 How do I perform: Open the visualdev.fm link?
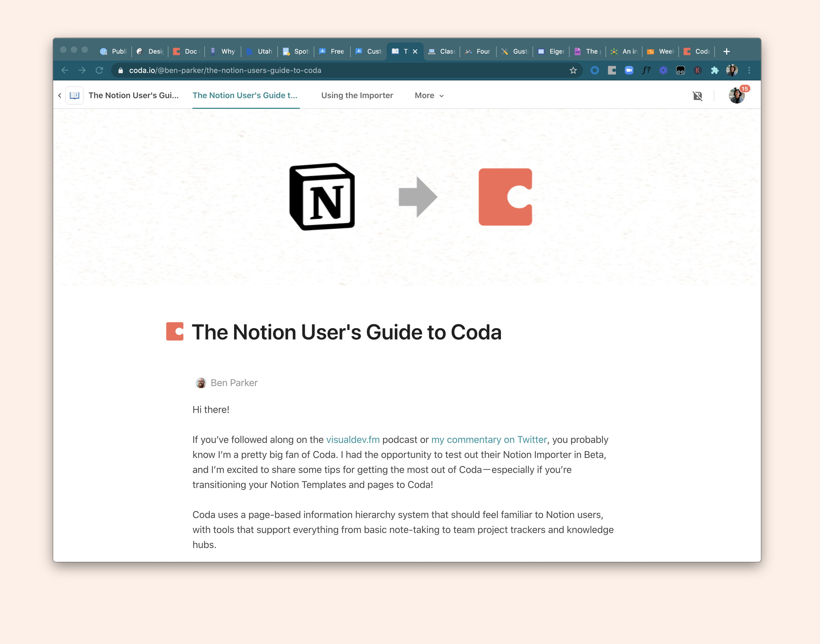click(x=353, y=440)
